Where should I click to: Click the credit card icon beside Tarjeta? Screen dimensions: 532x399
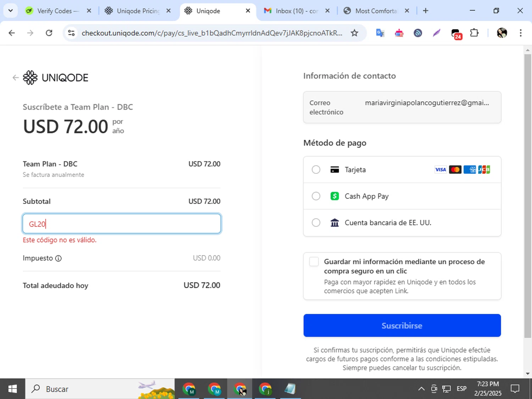334,170
